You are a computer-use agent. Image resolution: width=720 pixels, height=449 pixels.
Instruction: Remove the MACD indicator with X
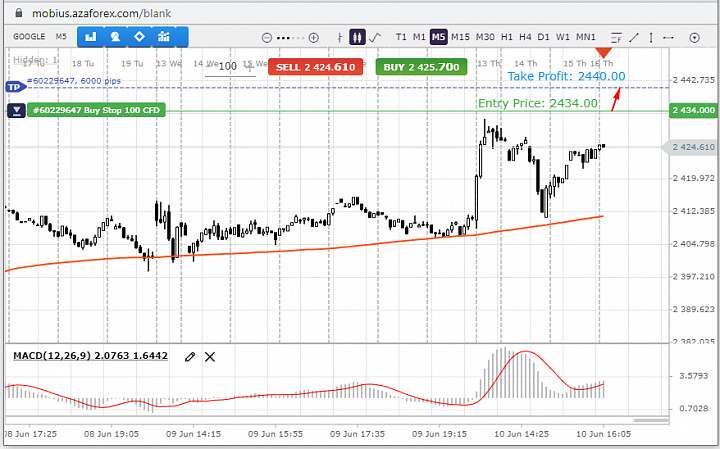210,357
